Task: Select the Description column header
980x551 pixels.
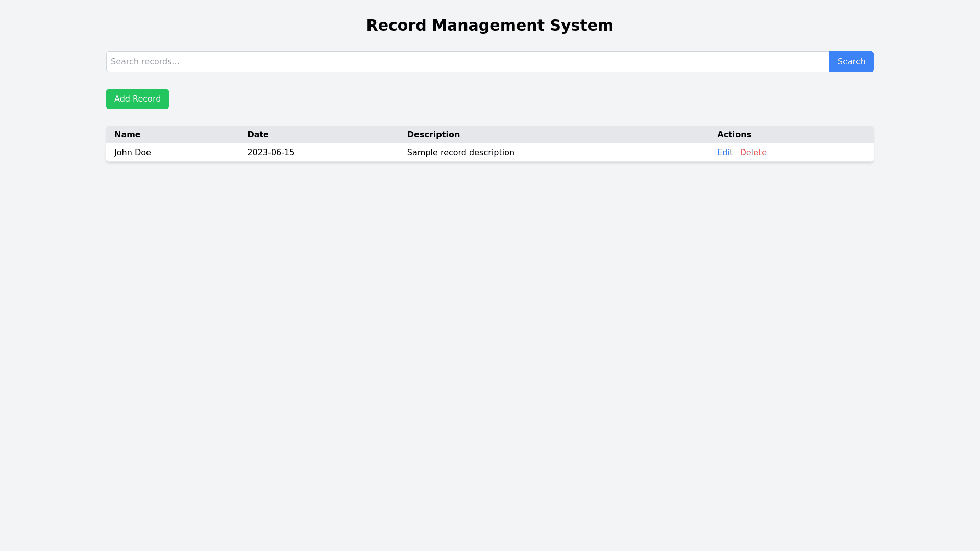Action: 433,134
